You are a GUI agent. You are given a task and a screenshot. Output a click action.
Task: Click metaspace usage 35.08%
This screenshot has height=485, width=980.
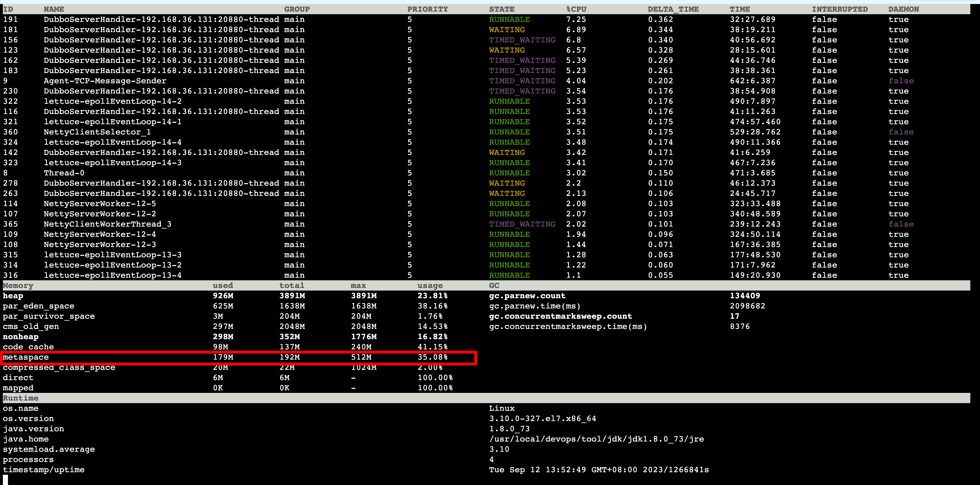tap(433, 357)
